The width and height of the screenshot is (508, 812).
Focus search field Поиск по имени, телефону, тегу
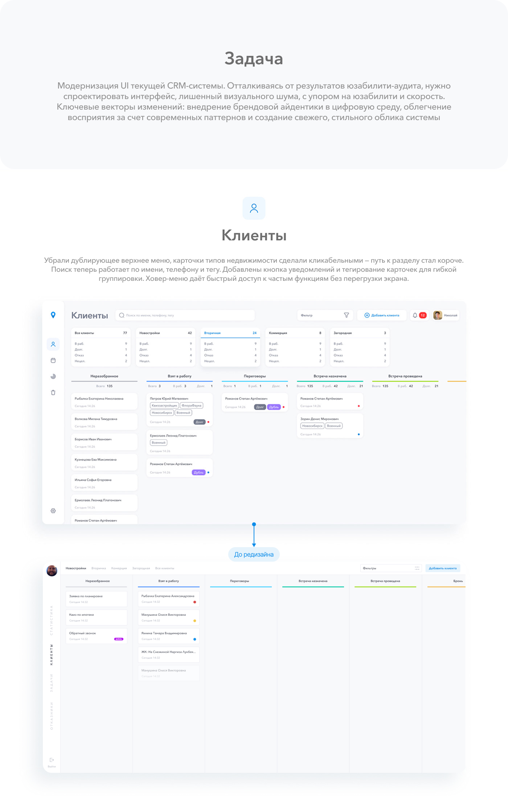point(185,315)
